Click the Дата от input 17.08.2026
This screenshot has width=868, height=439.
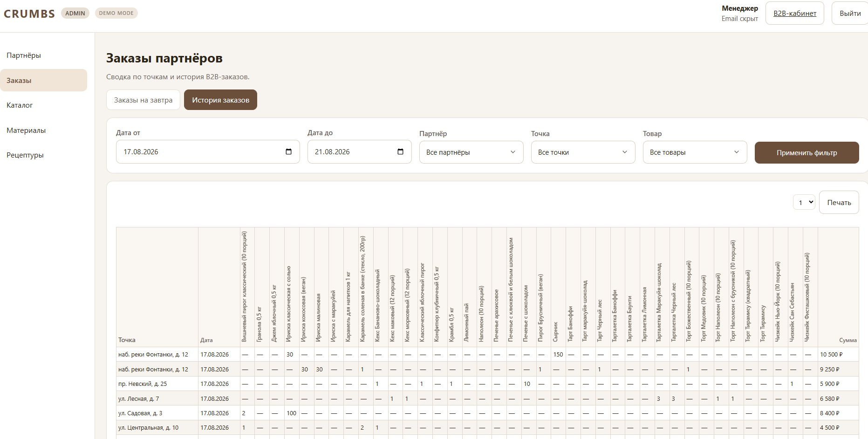tap(208, 152)
